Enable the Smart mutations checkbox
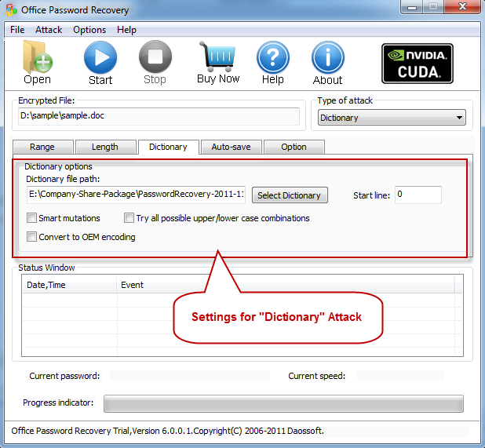This screenshot has width=485, height=448. [31, 218]
